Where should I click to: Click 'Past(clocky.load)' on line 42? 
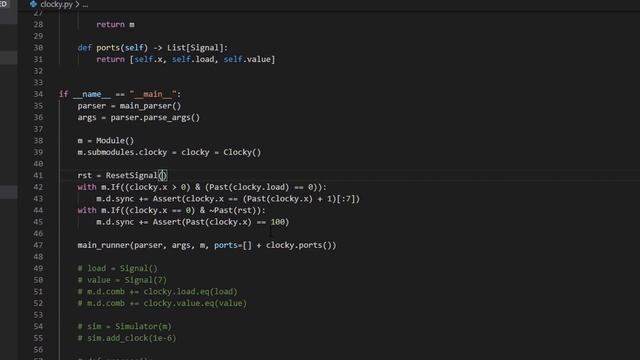pyautogui.click(x=247, y=187)
